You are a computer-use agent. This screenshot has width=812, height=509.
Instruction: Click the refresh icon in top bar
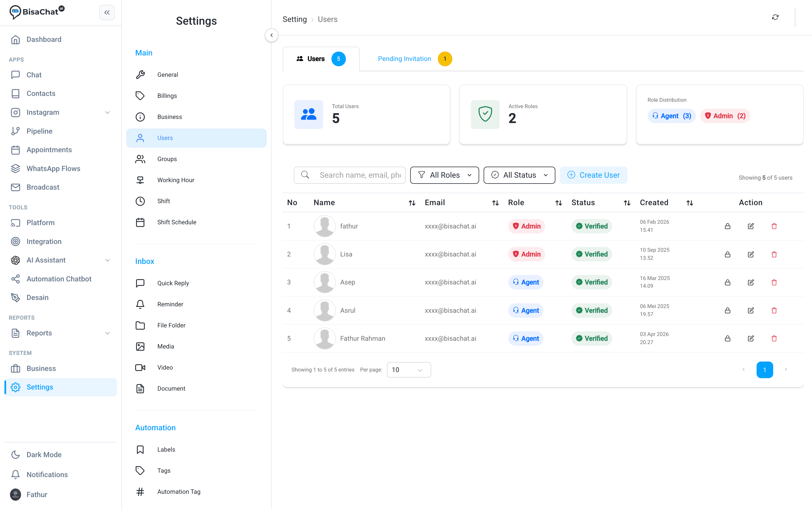coord(775,17)
